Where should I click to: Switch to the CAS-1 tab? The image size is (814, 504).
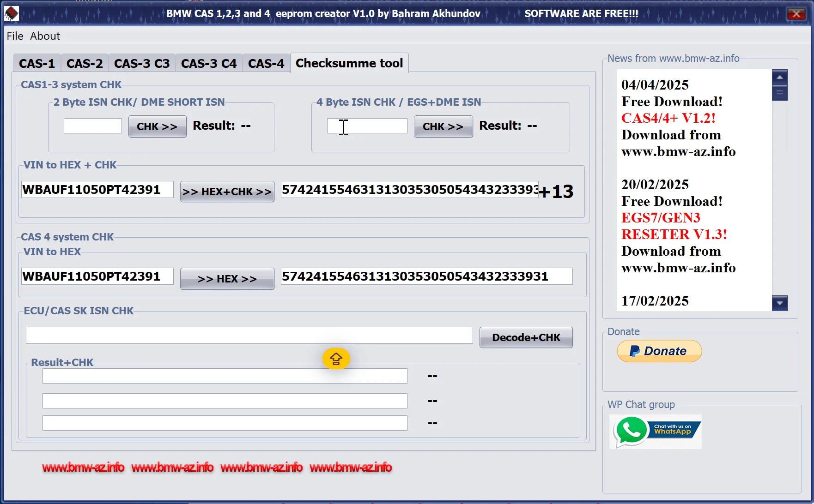37,63
